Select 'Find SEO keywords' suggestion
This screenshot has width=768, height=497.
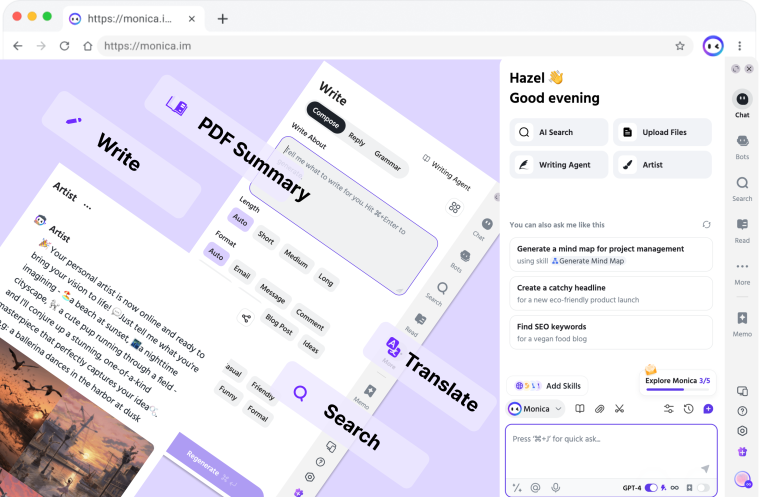coord(611,332)
